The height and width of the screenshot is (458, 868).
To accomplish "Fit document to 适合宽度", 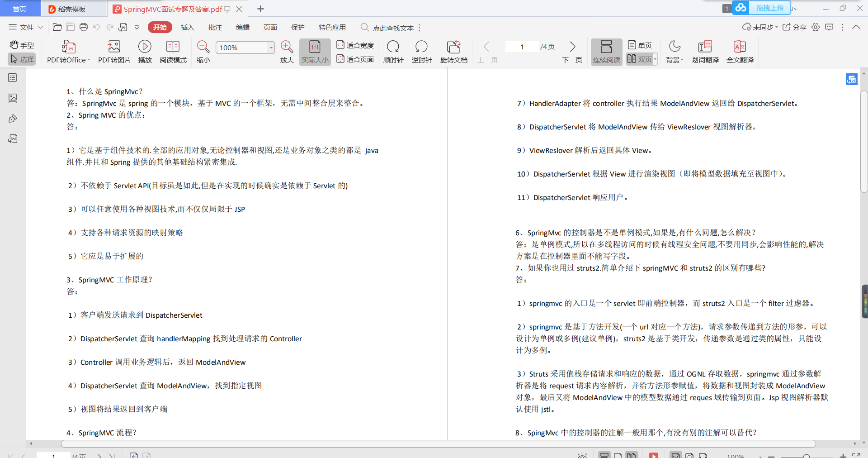I will (355, 45).
